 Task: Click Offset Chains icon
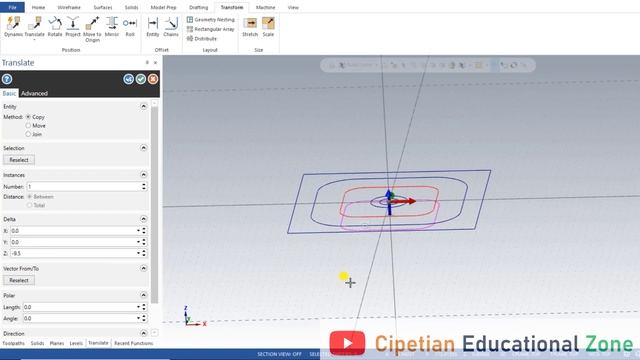point(171,27)
